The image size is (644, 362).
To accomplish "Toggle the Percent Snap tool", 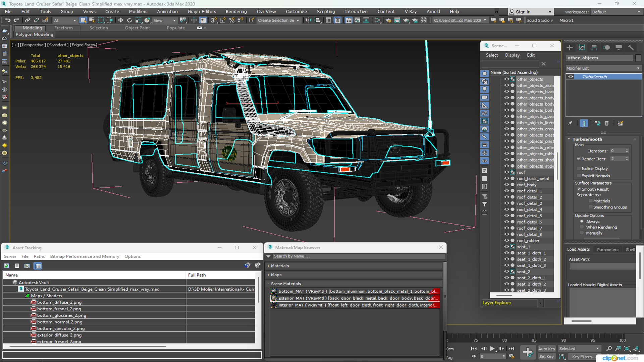I will [x=231, y=20].
